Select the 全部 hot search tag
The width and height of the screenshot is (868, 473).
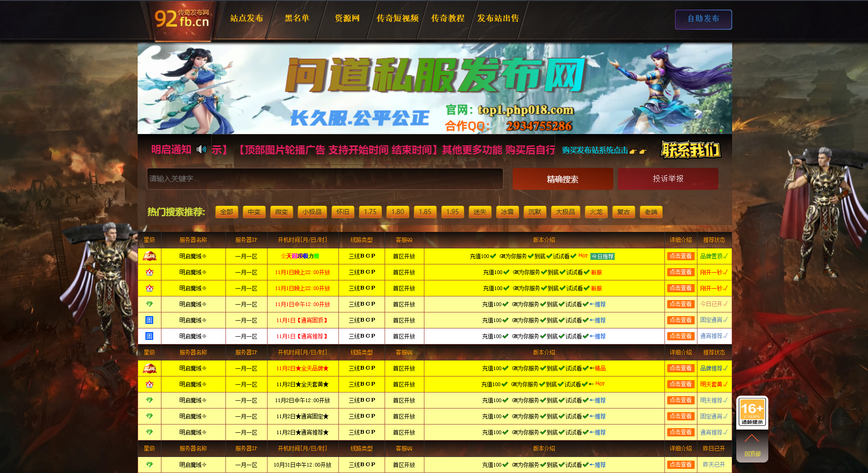226,212
